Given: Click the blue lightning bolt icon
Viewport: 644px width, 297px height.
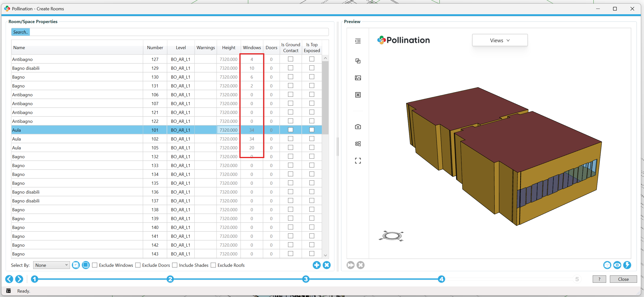Looking at the screenshot, I should [627, 265].
